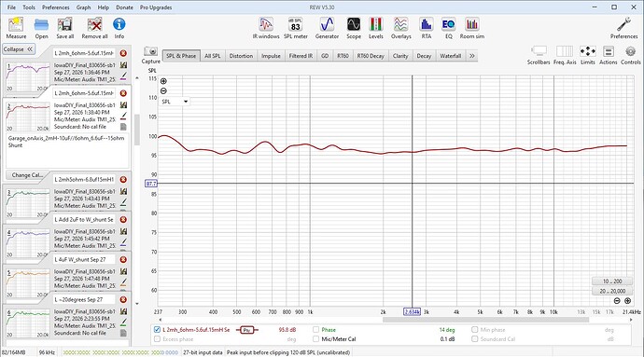
Task: Delete measurement 1 with red X
Action: pyautogui.click(x=123, y=53)
